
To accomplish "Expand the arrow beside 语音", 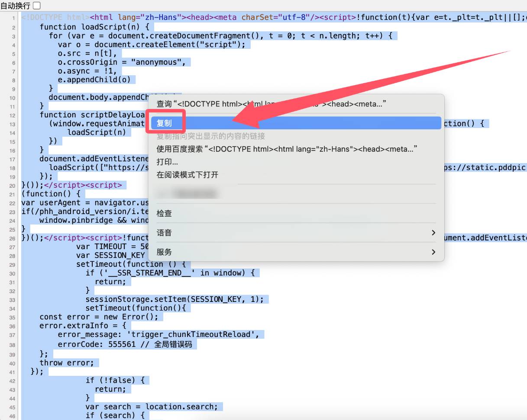I will (433, 233).
